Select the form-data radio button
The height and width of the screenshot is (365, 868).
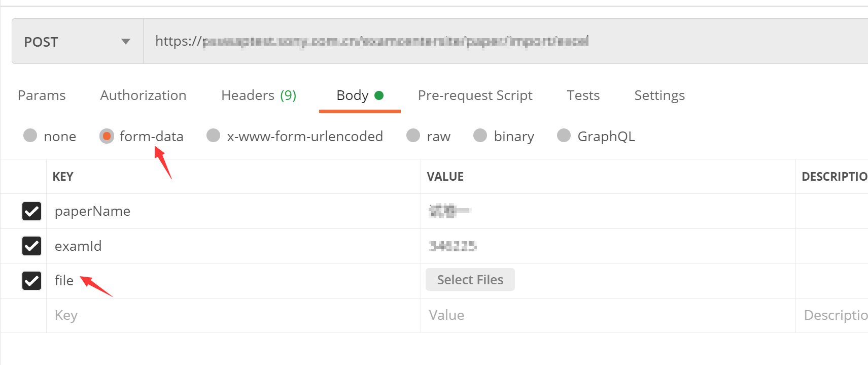tap(107, 136)
